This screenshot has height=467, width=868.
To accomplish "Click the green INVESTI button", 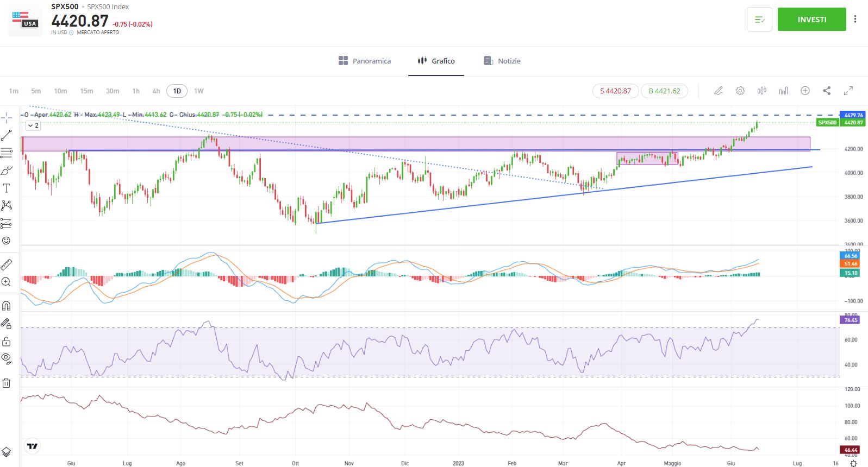I will pyautogui.click(x=812, y=20).
